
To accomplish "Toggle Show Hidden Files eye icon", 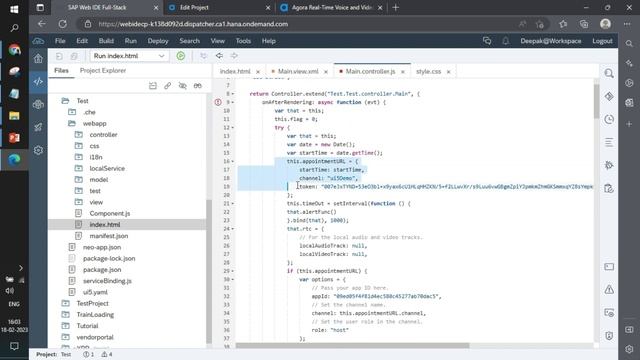I will pyautogui.click(x=182, y=86).
